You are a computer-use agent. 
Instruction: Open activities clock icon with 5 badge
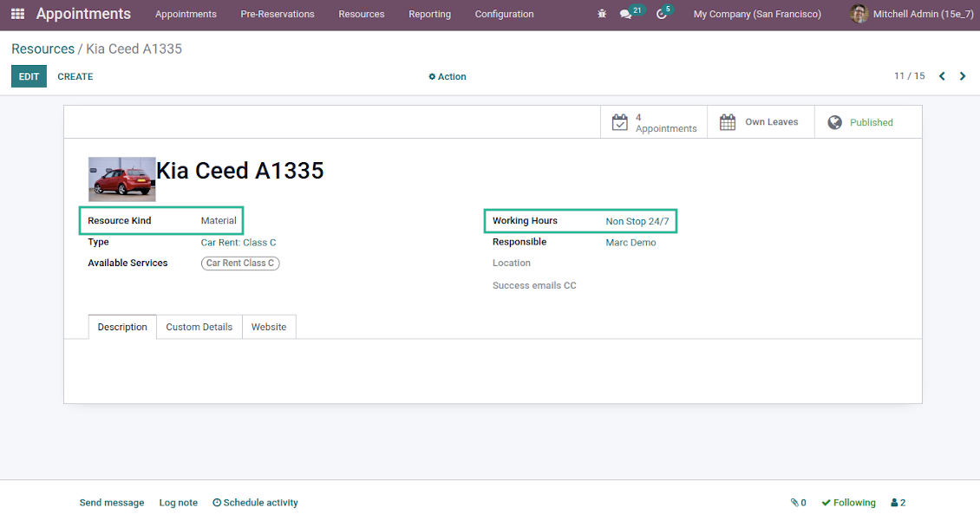(x=662, y=14)
